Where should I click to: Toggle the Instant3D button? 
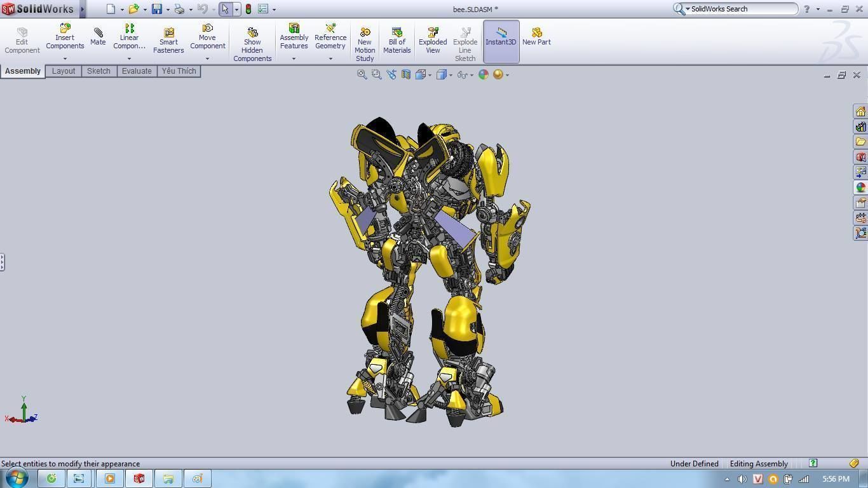pos(501,41)
